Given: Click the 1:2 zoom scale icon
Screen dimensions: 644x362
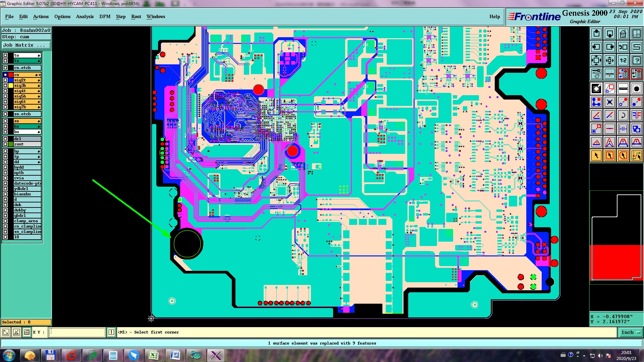Looking at the screenshot, I should pyautogui.click(x=623, y=60).
